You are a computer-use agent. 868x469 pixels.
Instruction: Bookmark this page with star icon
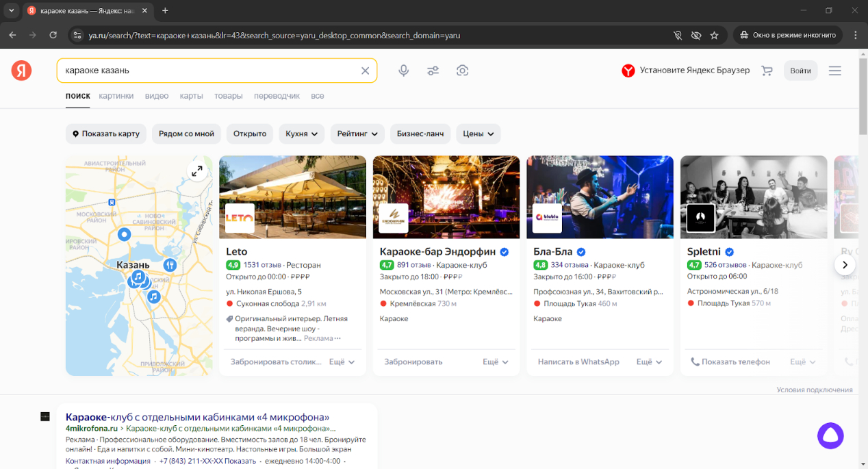[715, 35]
